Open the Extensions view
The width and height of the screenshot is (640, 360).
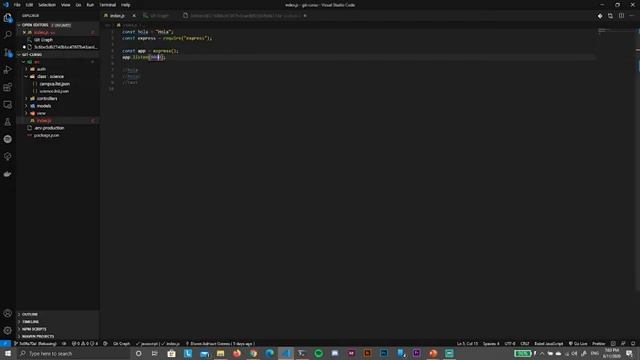coord(8,87)
